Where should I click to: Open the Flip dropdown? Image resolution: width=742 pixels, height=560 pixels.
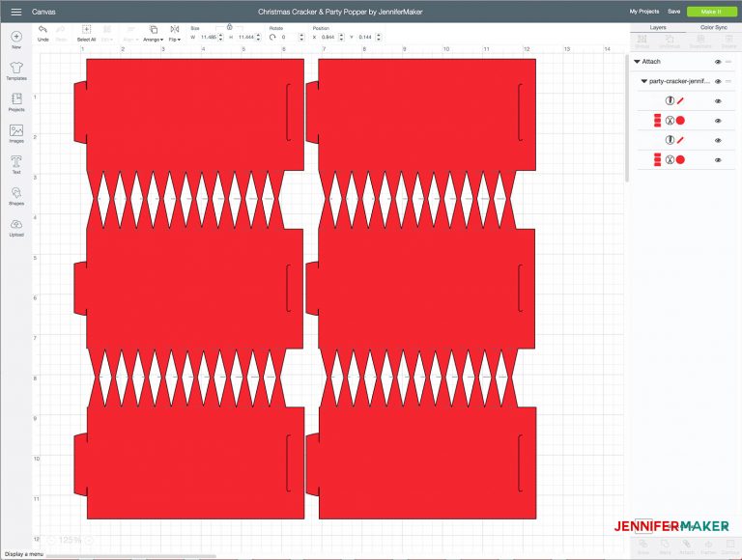coord(175,33)
